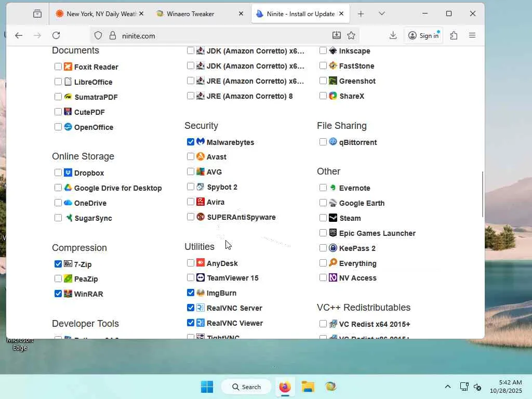The height and width of the screenshot is (399, 532).
Task: Click the ninite.com address bar
Action: (224, 35)
